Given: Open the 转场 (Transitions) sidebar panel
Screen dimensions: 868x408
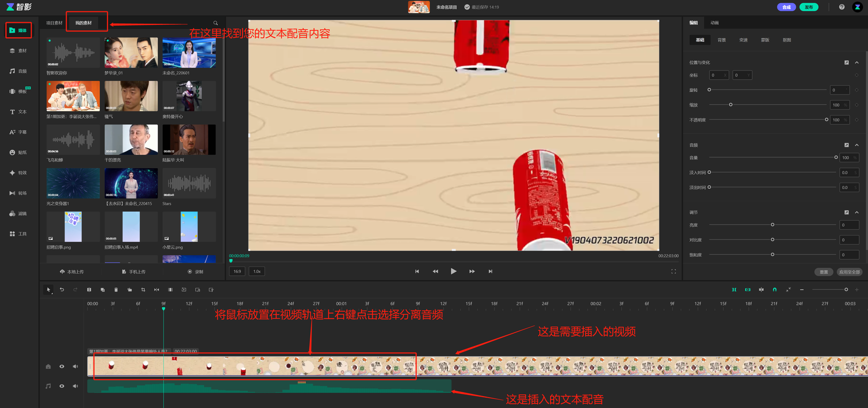Looking at the screenshot, I should (18, 193).
